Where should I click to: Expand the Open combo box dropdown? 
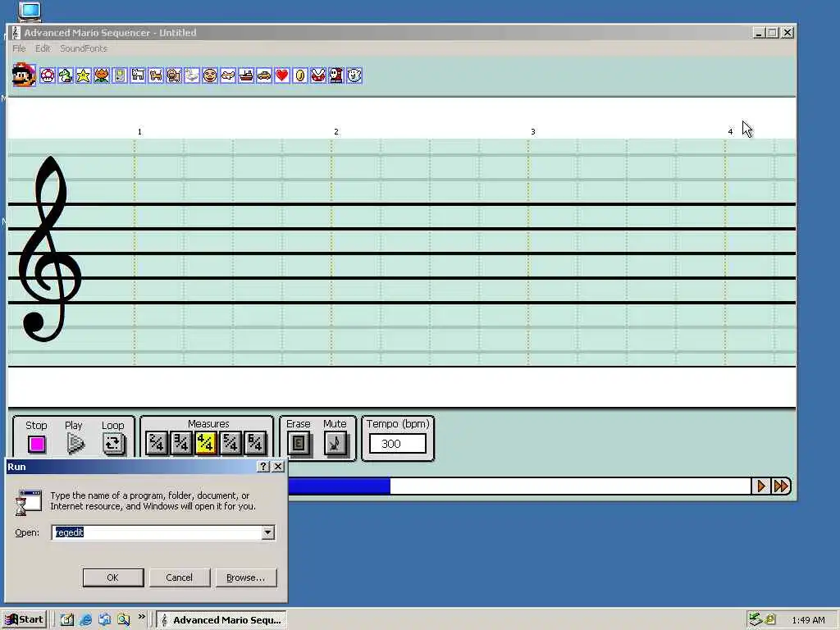[x=268, y=532]
